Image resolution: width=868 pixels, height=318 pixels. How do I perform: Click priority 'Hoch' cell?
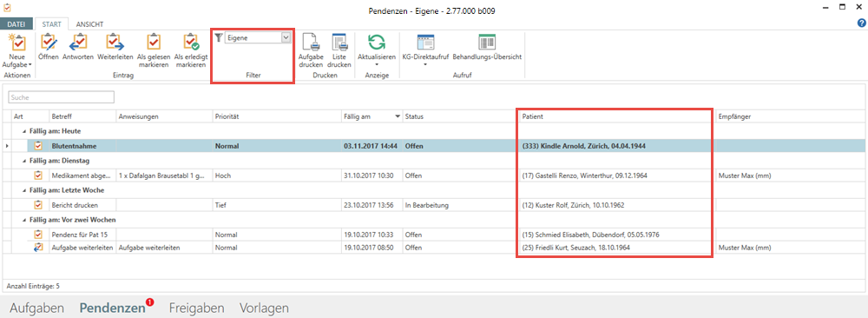277,176
